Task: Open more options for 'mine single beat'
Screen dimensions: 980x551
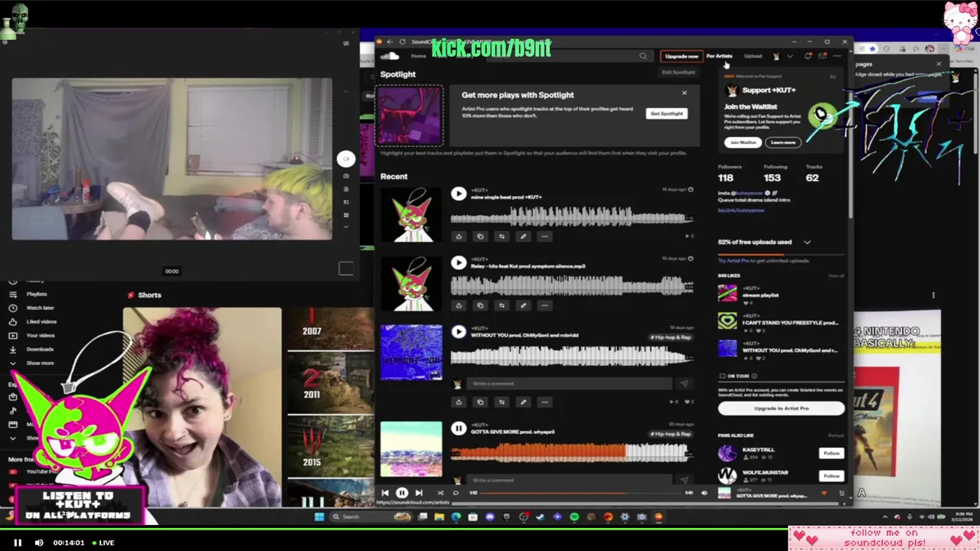Action: coord(544,236)
